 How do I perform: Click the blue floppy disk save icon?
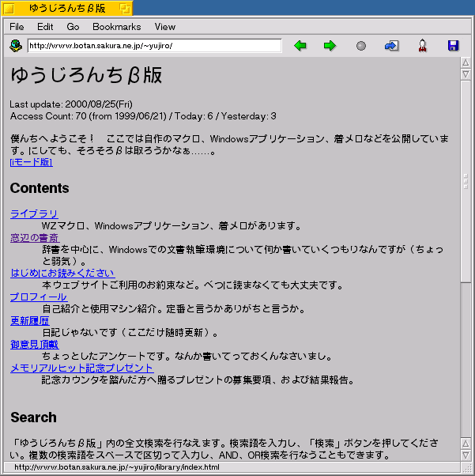[453, 46]
